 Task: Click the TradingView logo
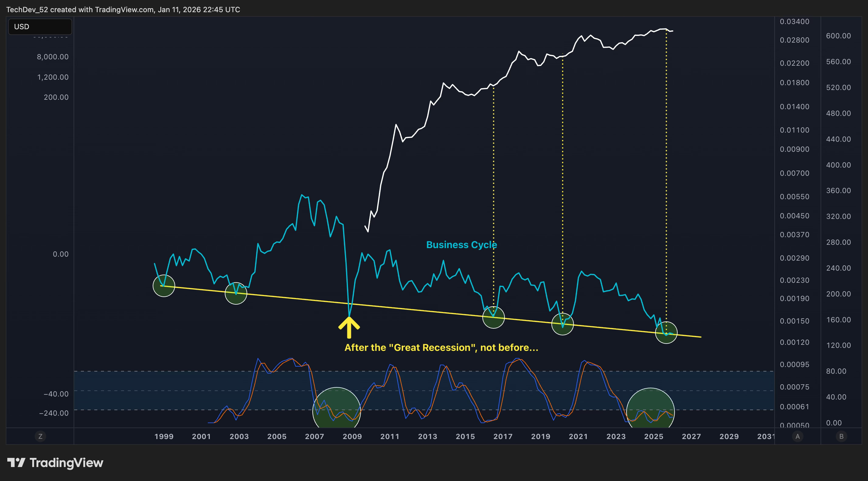(55, 462)
